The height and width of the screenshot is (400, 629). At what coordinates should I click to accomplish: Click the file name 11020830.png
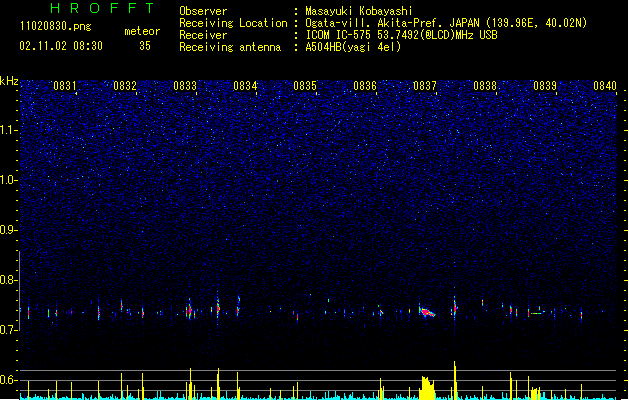[55, 26]
